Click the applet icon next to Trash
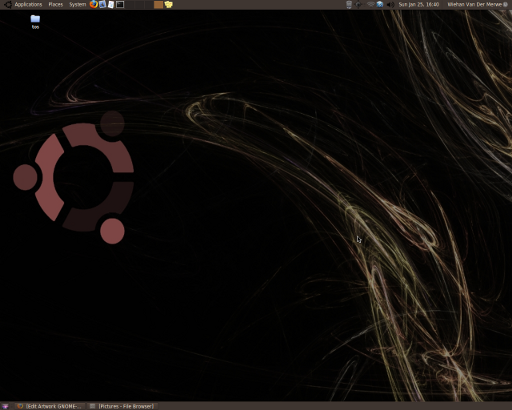512x410 pixels. [358, 4]
